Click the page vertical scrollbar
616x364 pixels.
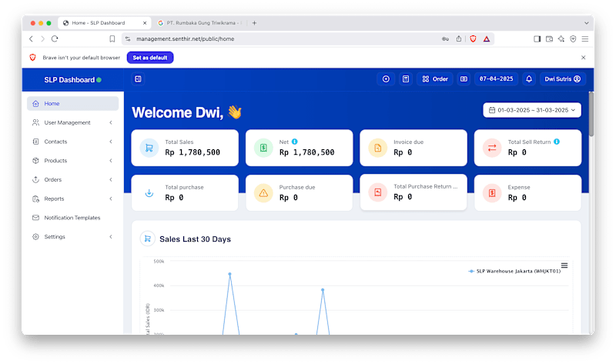coord(591,114)
